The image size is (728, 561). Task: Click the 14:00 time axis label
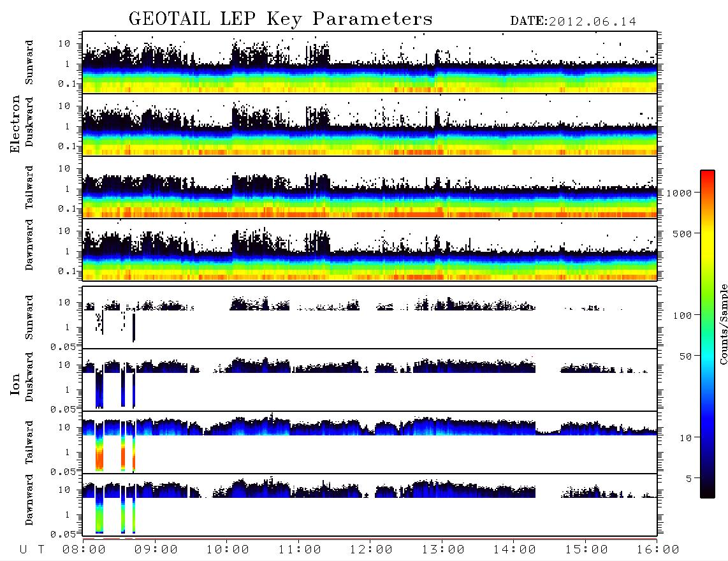point(514,550)
